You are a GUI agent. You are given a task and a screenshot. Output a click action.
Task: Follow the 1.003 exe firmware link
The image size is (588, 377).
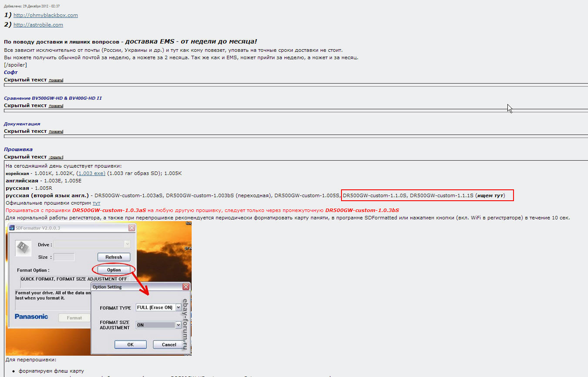[91, 173]
